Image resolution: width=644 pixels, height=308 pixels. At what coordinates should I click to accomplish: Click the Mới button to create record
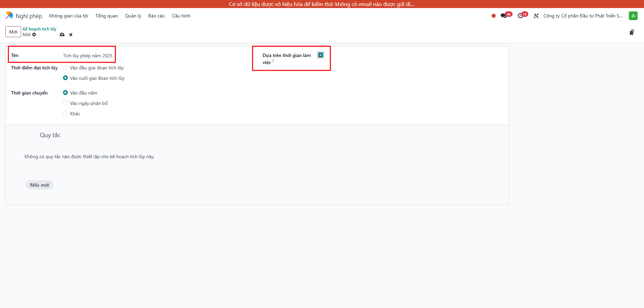(x=13, y=32)
